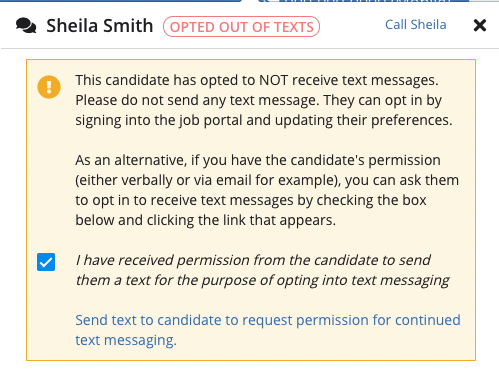This screenshot has height=381, width=499.
Task: Click the black X icon at top right
Action: click(480, 25)
